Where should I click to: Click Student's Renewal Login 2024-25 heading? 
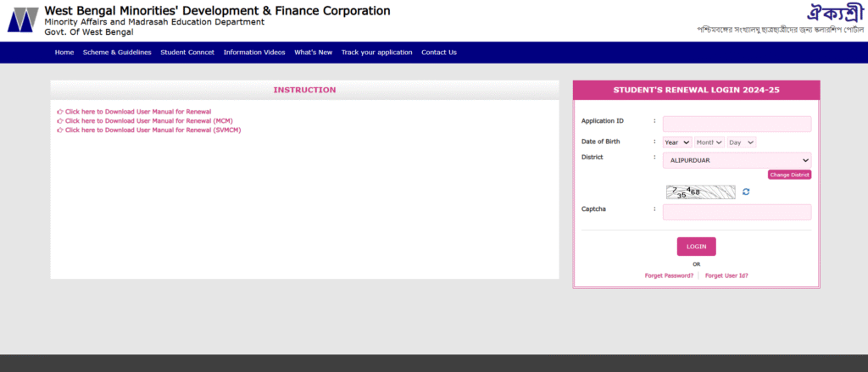coord(697,90)
